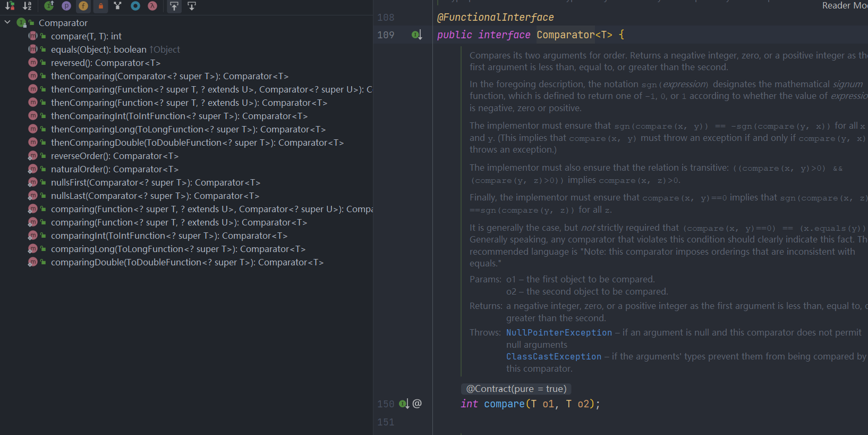The width and height of the screenshot is (868, 435).
Task: Click the Comparator<T> interface name in editor
Action: 574,35
